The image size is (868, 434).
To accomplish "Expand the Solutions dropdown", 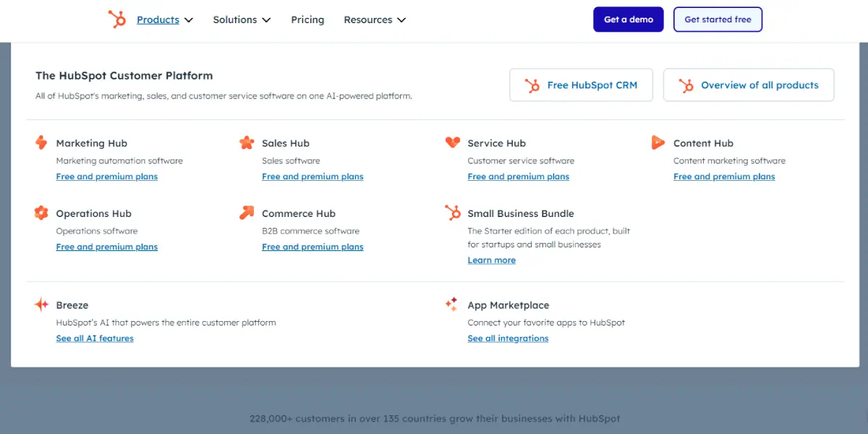I will (x=242, y=20).
